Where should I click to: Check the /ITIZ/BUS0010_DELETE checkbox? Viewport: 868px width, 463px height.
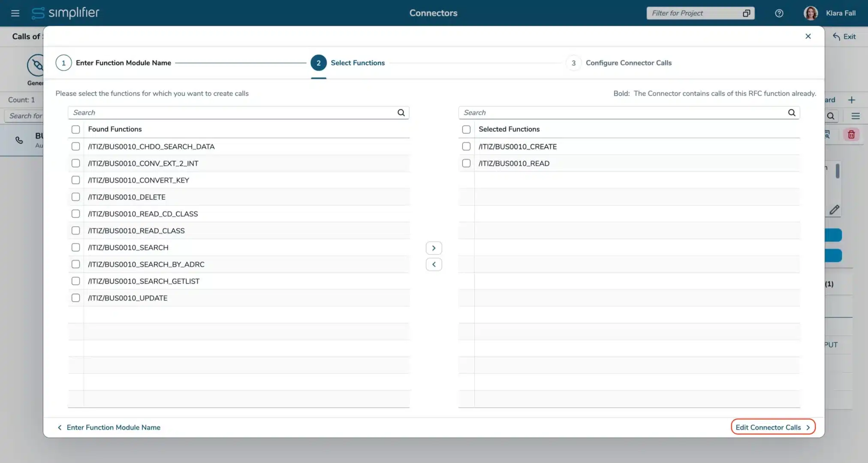coord(75,196)
